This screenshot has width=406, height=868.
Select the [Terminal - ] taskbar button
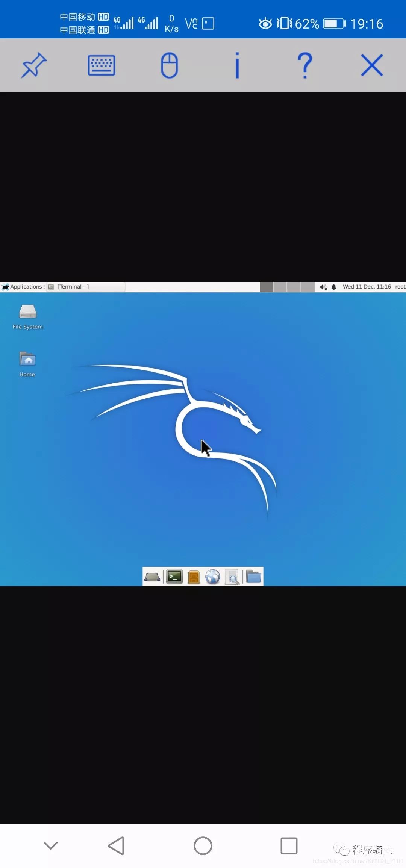coord(86,287)
